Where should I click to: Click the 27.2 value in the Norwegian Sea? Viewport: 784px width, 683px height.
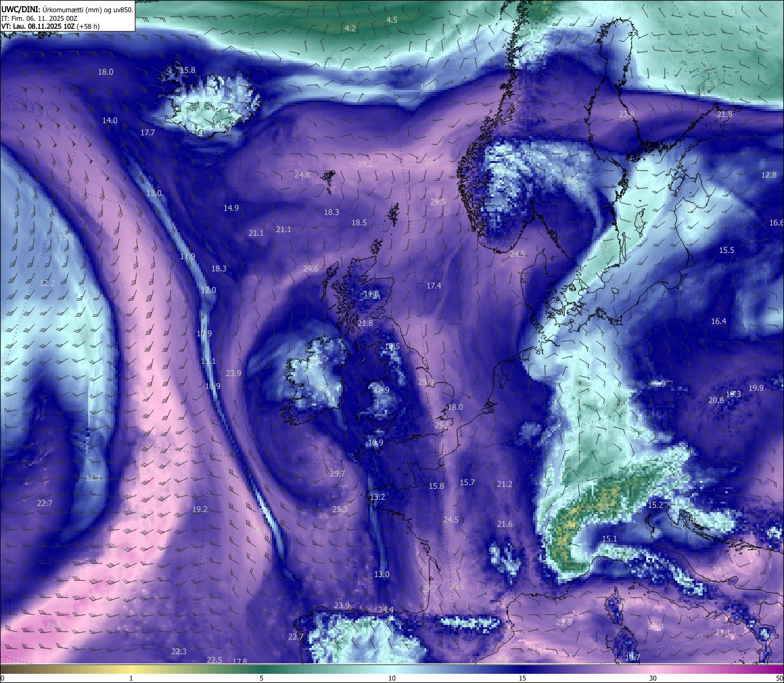pyautogui.click(x=365, y=164)
